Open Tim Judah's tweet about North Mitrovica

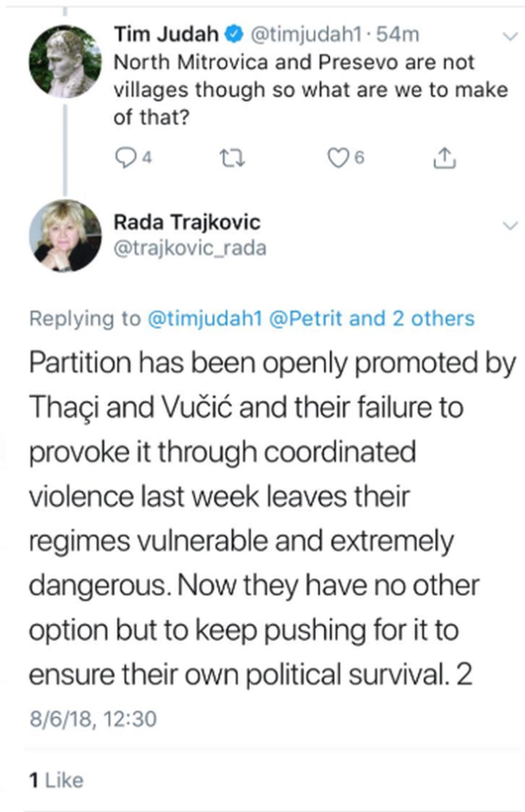point(310,90)
